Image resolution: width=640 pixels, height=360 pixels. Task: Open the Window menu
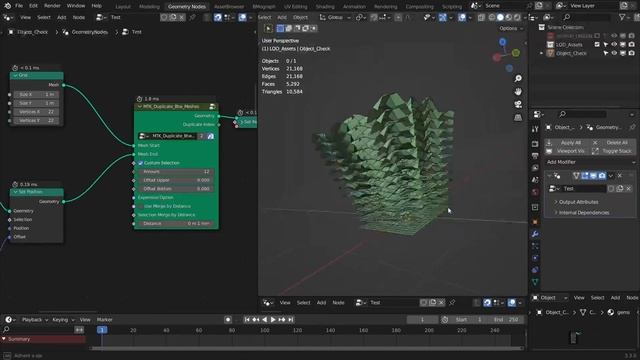pos(76,6)
